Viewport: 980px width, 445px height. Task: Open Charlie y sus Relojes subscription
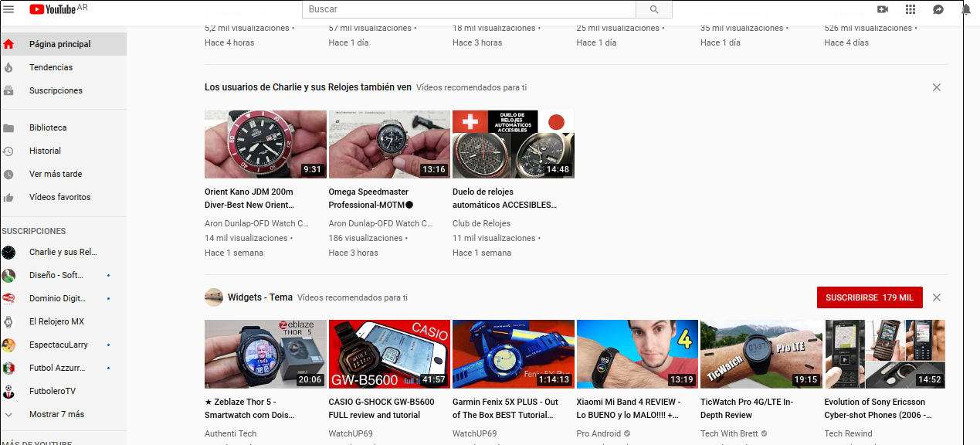[x=63, y=252]
